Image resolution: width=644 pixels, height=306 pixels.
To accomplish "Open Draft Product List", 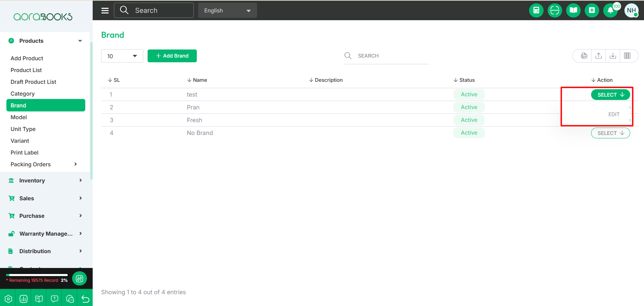I will point(33,82).
